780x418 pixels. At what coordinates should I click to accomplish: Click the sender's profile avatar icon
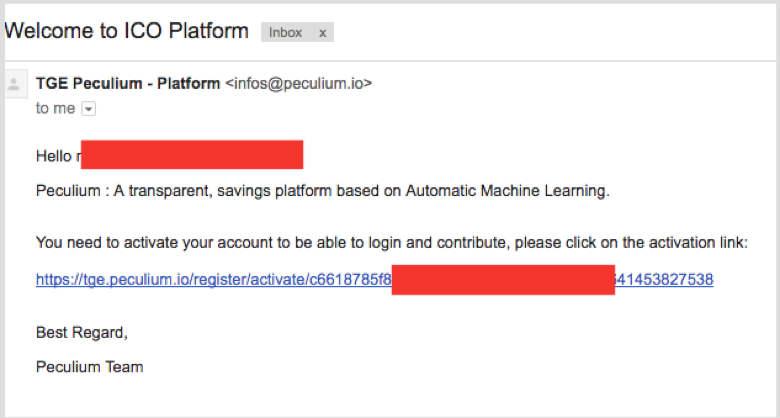click(14, 85)
